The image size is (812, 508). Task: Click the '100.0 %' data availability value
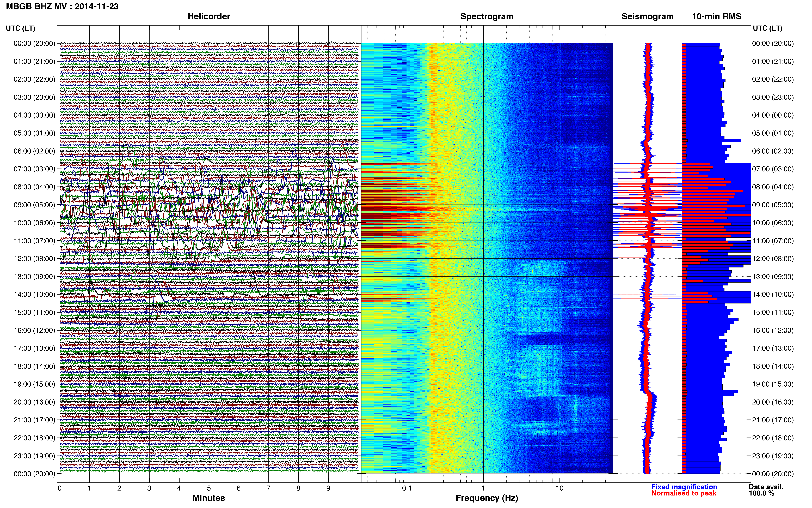click(762, 493)
